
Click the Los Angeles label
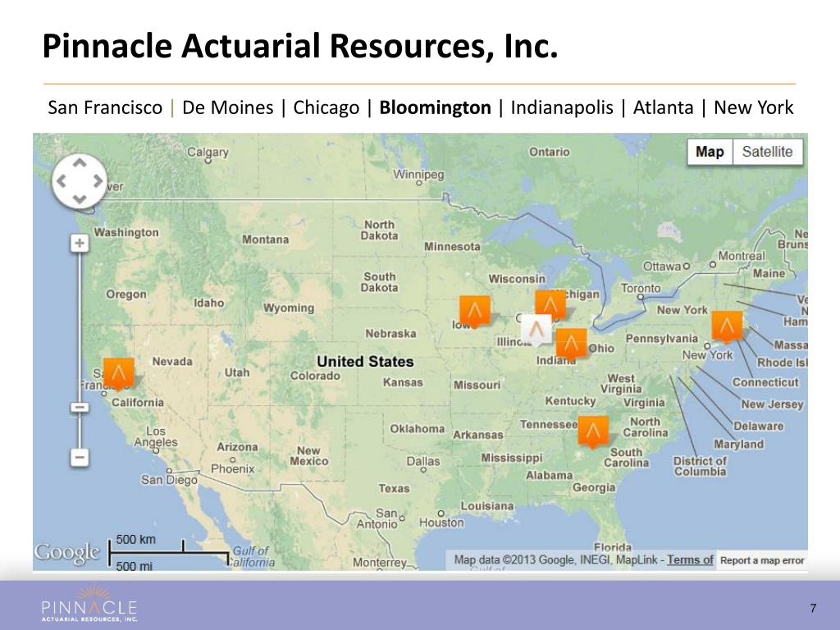click(155, 436)
